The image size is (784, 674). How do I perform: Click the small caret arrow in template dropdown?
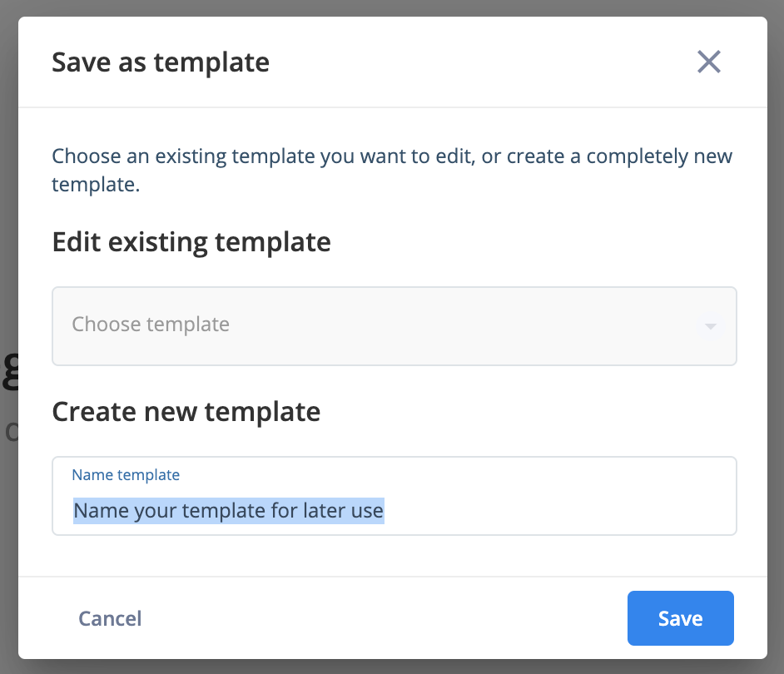[x=710, y=326]
